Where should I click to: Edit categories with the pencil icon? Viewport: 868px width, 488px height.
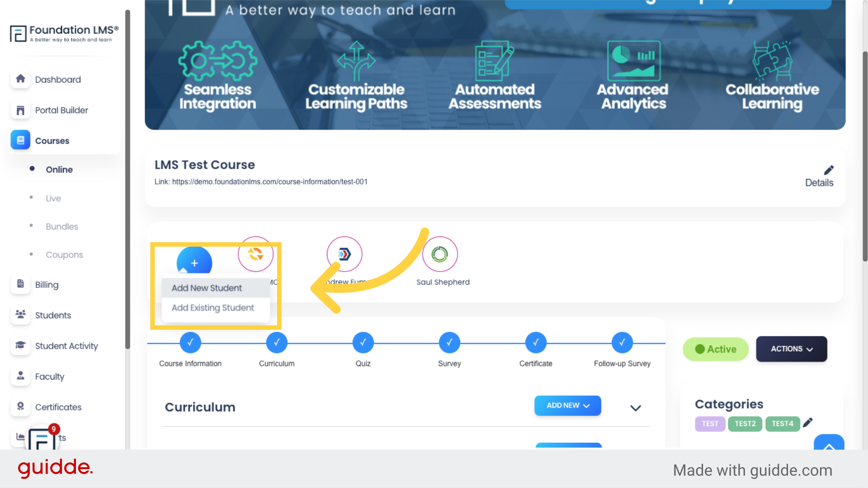coord(808,422)
